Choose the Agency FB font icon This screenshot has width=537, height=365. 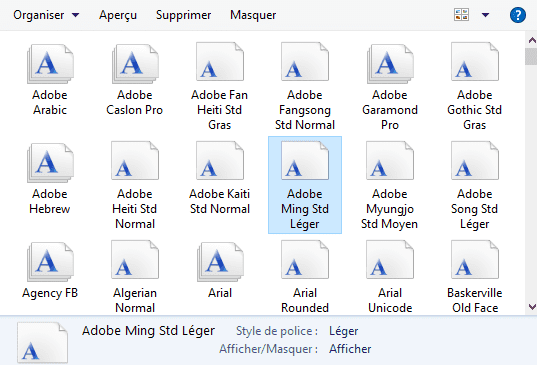point(50,262)
